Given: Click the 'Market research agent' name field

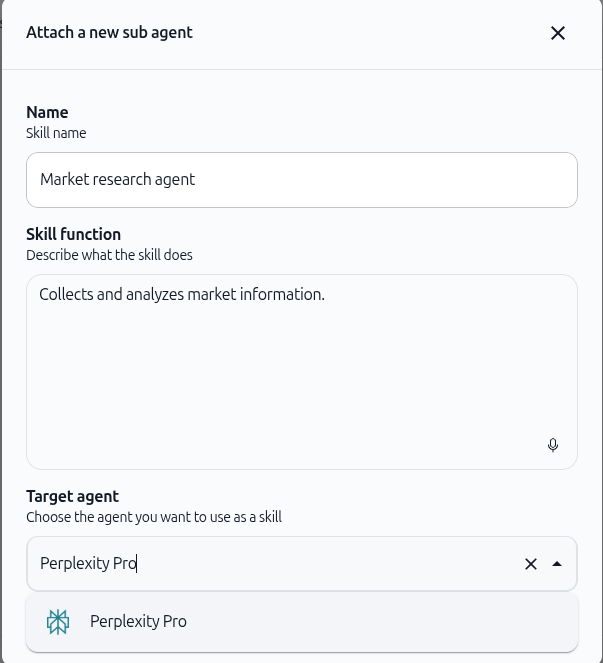Looking at the screenshot, I should [302, 180].
